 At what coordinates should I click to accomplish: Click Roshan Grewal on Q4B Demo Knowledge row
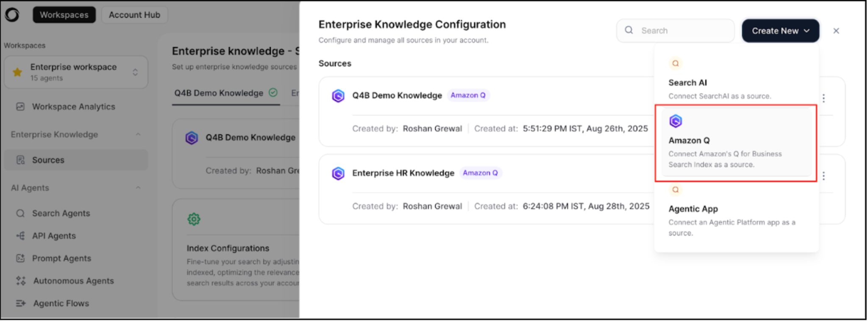pos(432,128)
